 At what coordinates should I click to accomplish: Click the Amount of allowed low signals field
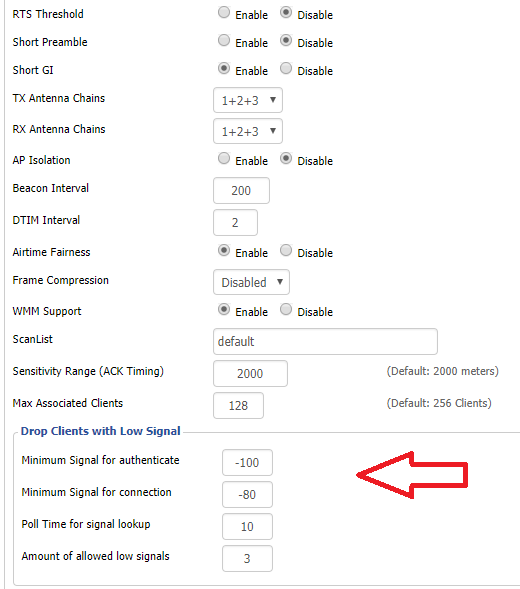tap(247, 558)
